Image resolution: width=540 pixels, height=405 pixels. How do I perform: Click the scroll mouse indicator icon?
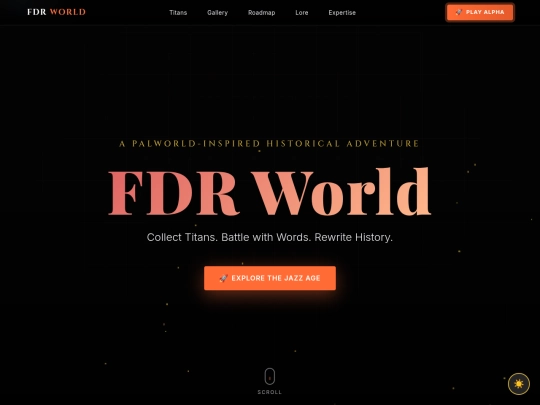coord(270,376)
